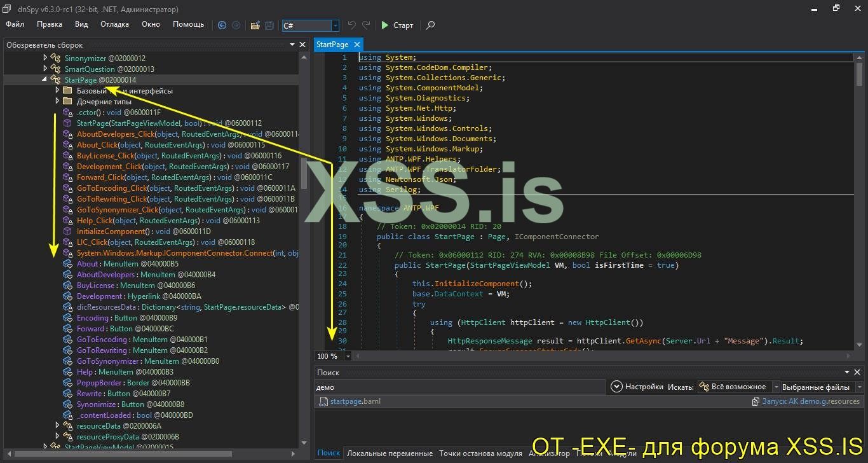Open search with the magnifier toolbar icon

(x=430, y=25)
